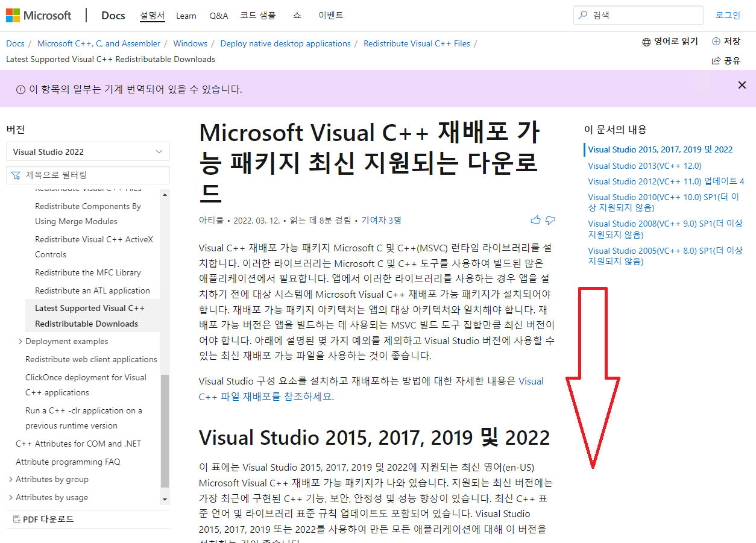Open C++ Attributes for COM and .NET
Viewport: 756px width, 543px height.
point(78,444)
